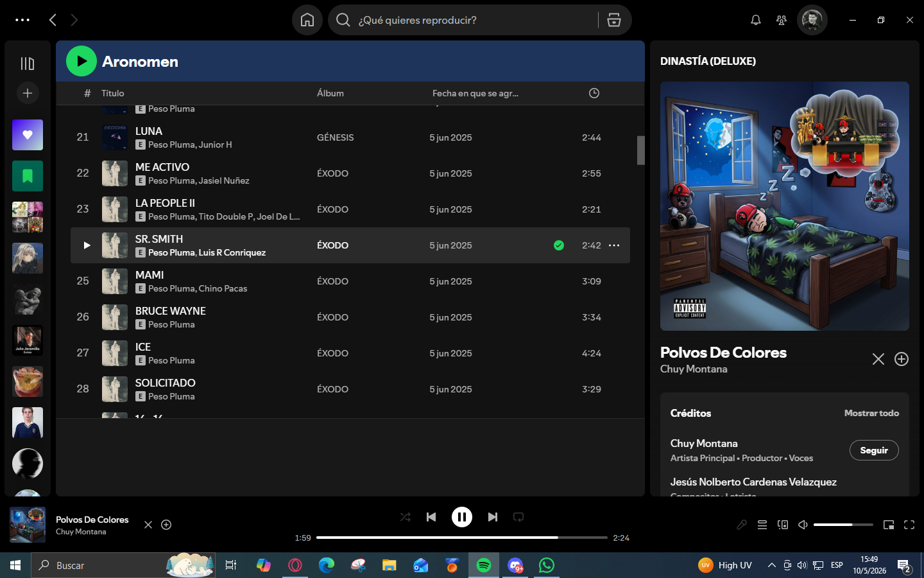Select the song SOLICITADO
The image size is (924, 578).
166,383
